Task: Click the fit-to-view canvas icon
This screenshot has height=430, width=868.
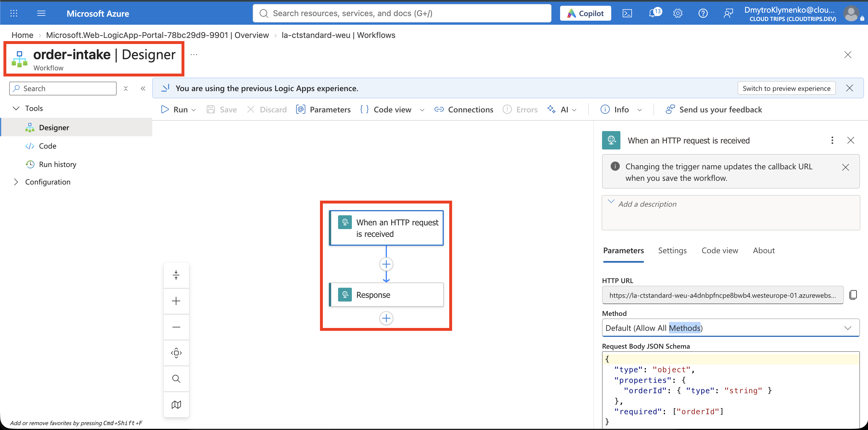Action: [x=176, y=353]
